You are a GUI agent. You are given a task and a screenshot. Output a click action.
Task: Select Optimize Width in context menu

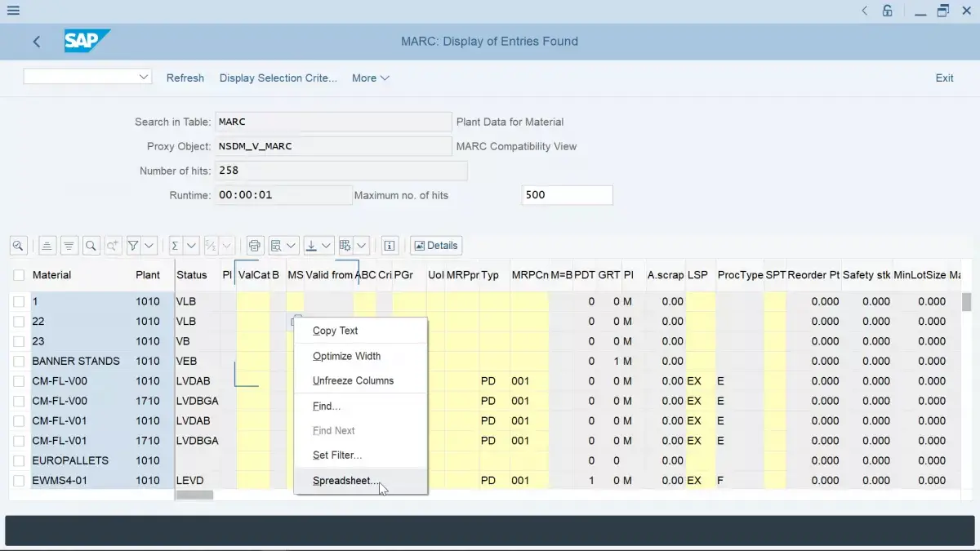click(x=345, y=356)
